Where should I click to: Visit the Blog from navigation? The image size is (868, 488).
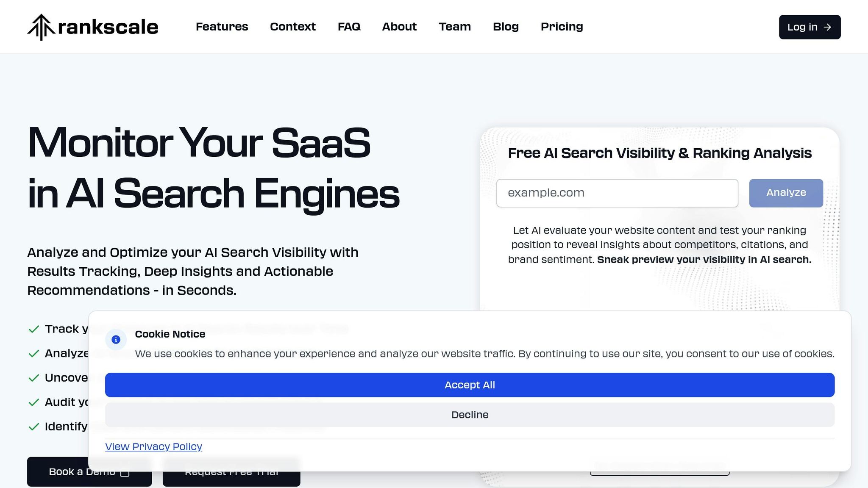tap(506, 27)
